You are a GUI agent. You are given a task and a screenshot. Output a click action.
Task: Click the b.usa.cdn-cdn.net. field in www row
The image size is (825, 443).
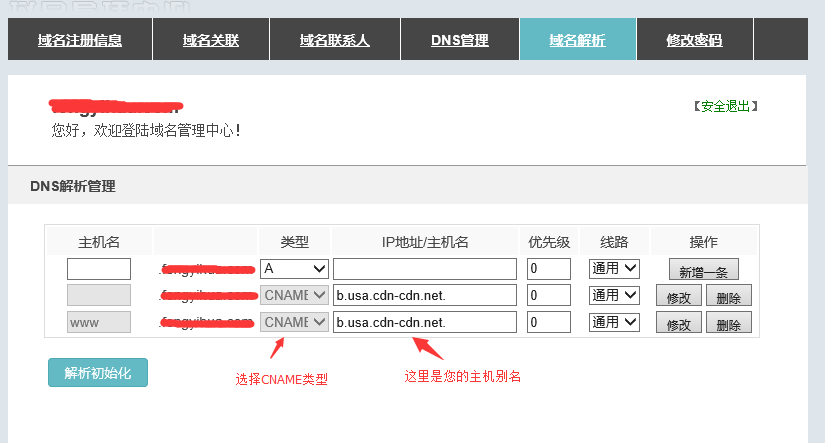(425, 322)
